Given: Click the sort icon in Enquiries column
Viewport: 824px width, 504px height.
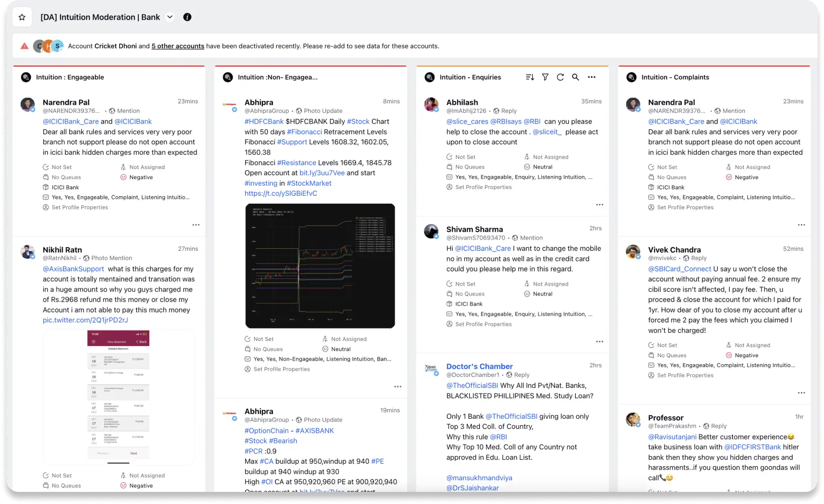Looking at the screenshot, I should click(x=530, y=77).
